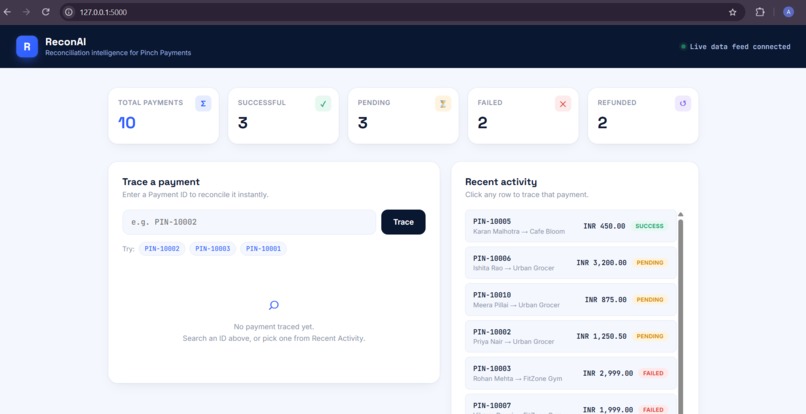Click the INR 1,999.00 amount

[608, 410]
